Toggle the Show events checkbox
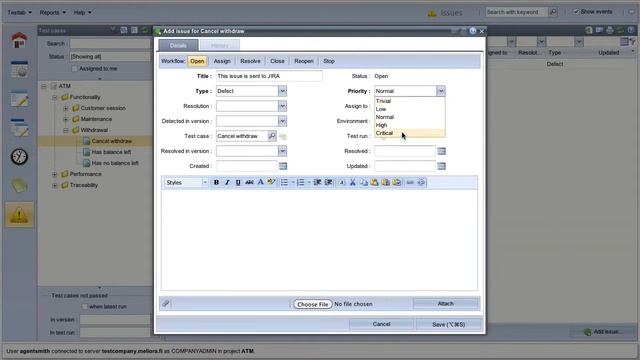The height and width of the screenshot is (360, 640). point(576,12)
